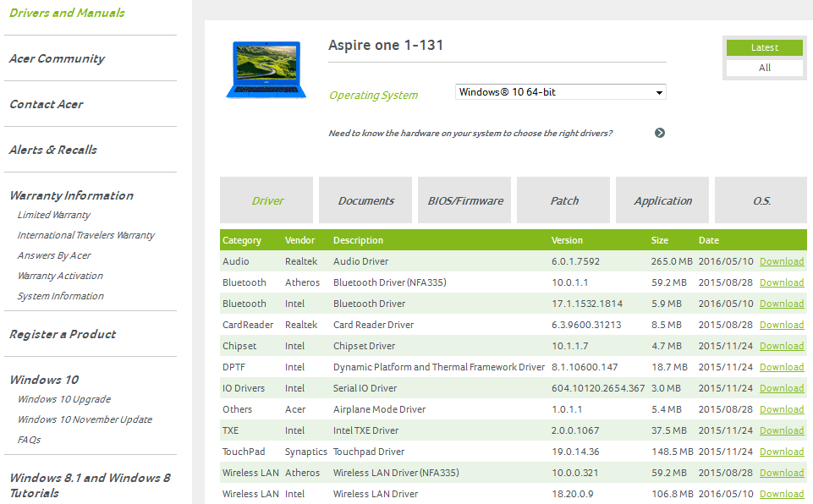The image size is (813, 504).
Task: Click the Date column header
Action: point(708,240)
